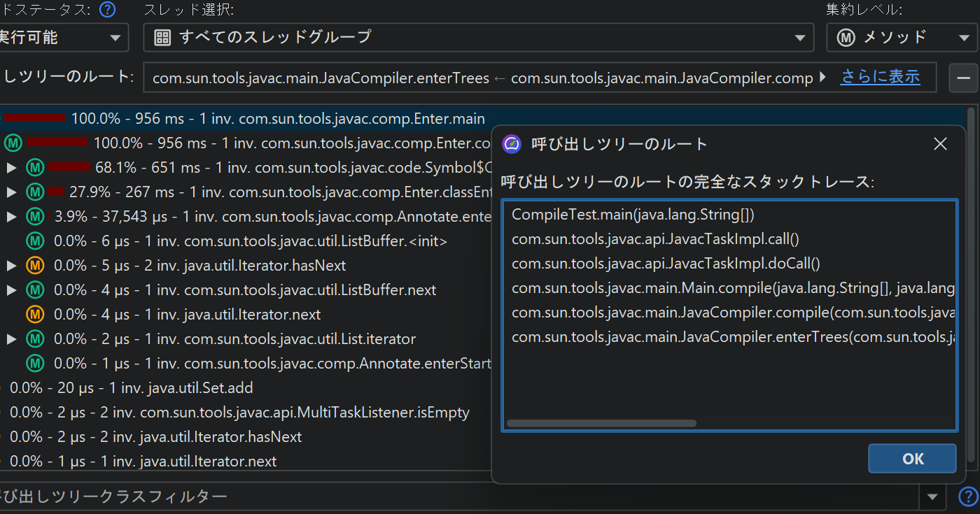Open the thread selection dropdown

pyautogui.click(x=478, y=37)
